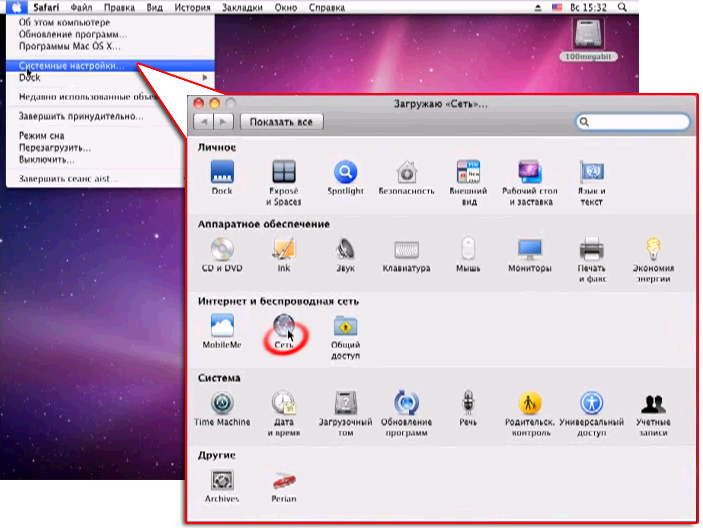Screen dimensions: 703x528
Task: Open the Мышь preferences
Action: pos(468,249)
